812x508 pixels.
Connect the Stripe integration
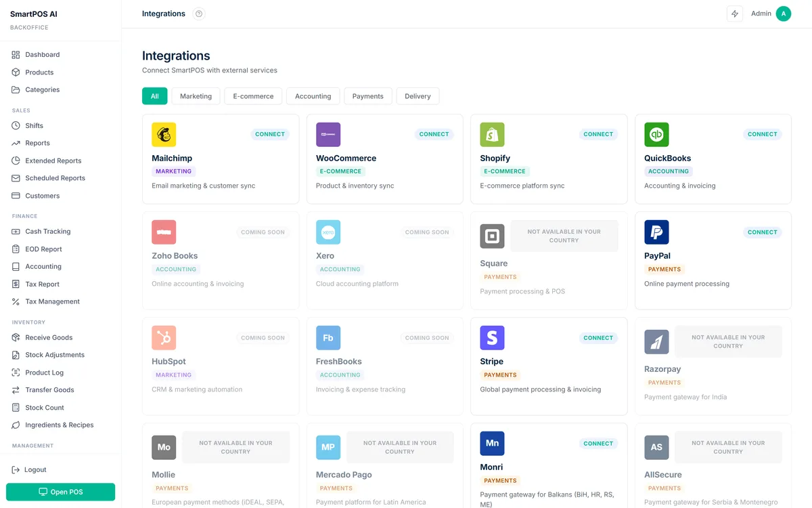598,338
